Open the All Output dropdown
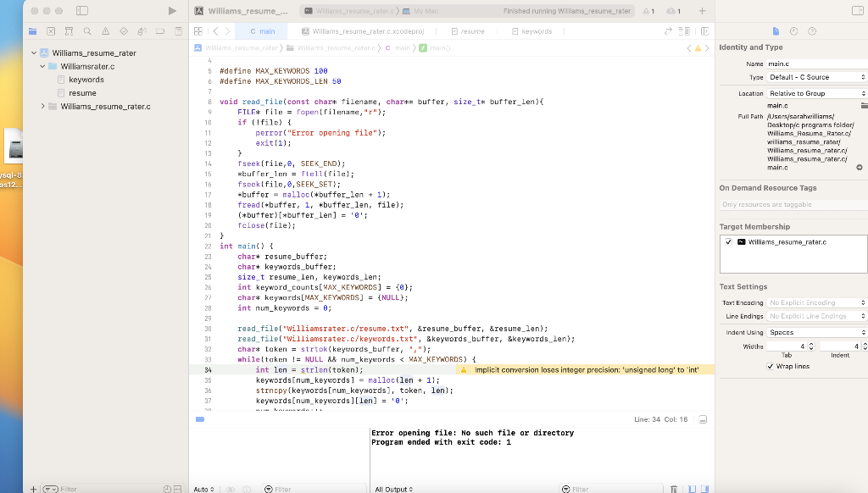The width and height of the screenshot is (868, 493). (x=393, y=489)
